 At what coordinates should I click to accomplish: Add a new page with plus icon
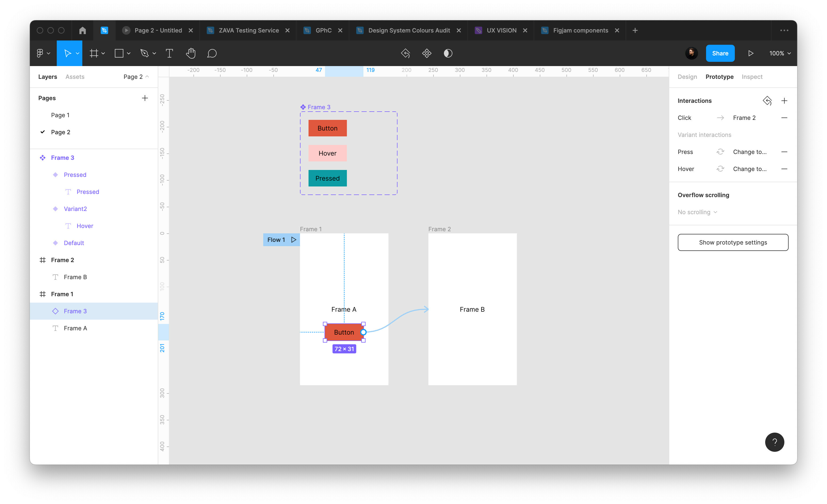click(x=145, y=98)
